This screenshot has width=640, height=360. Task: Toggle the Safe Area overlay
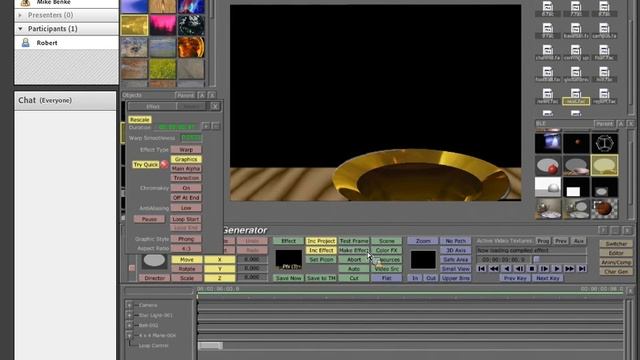[456, 260]
